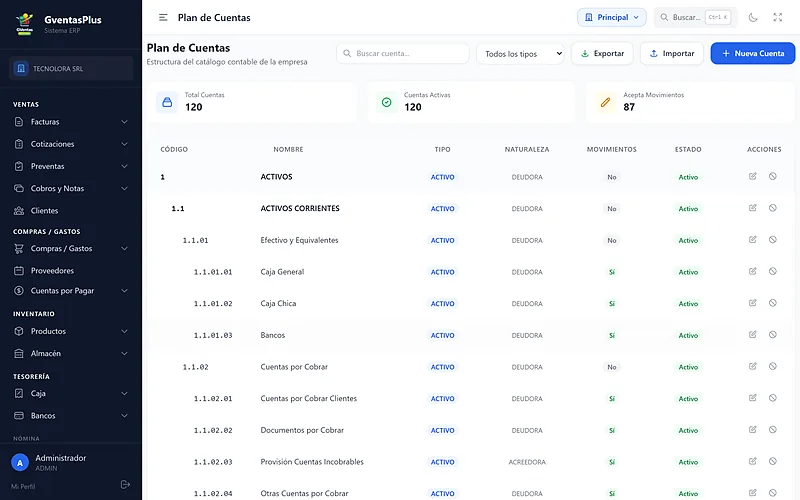Expand the Bancos sidebar menu

click(71, 415)
